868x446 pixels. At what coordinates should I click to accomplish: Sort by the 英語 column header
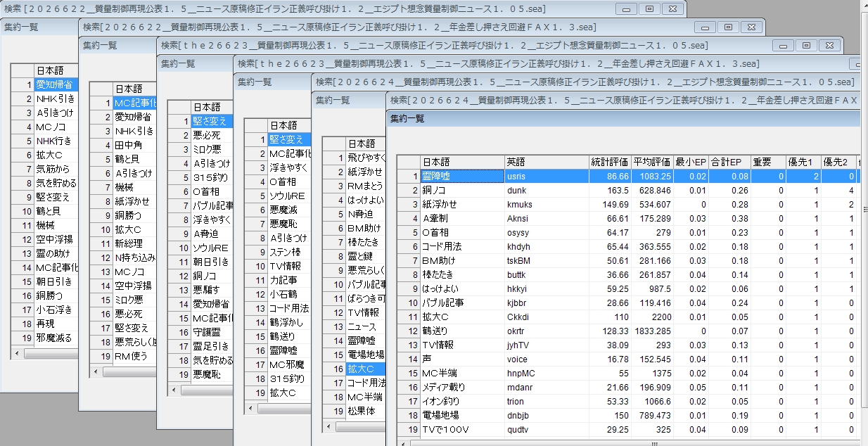(546, 162)
